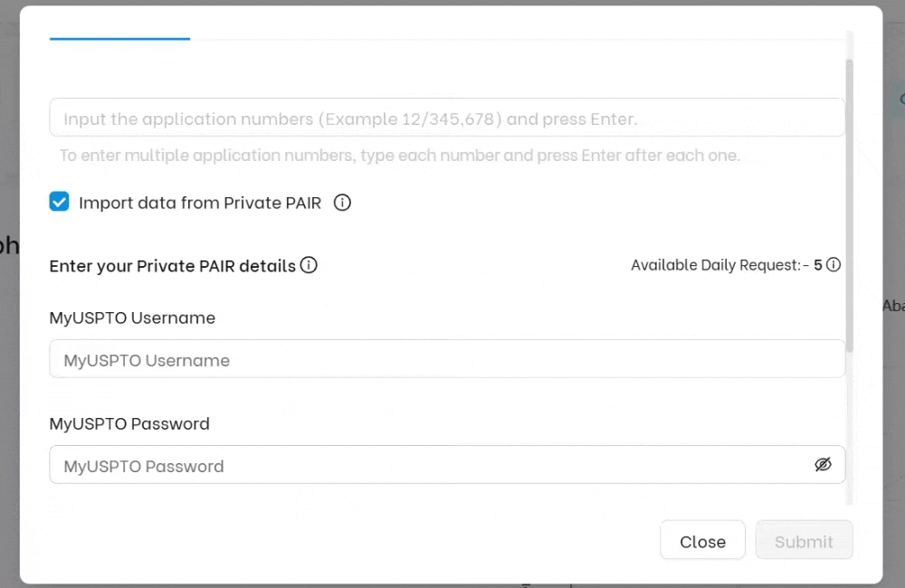This screenshot has height=588, width=905.
Task: Uncheck Import data from Private PAIR checkbox
Action: click(x=59, y=202)
